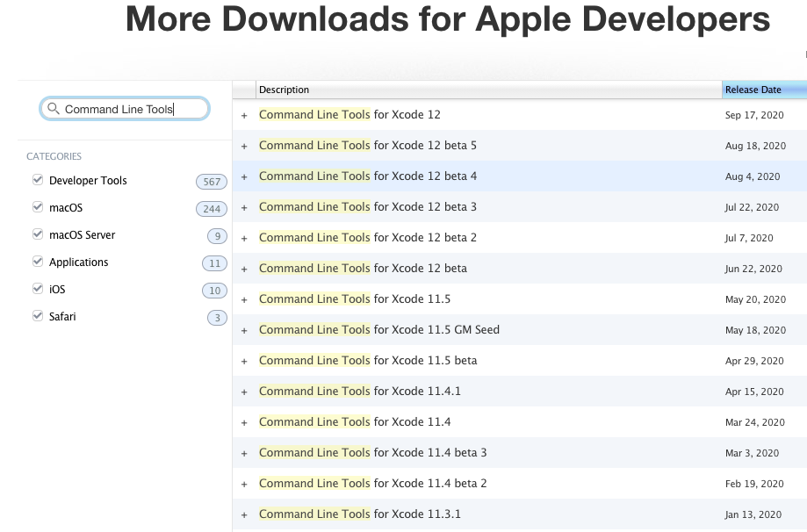Sort by the Release Date column header
This screenshot has width=807, height=532.
[765, 90]
